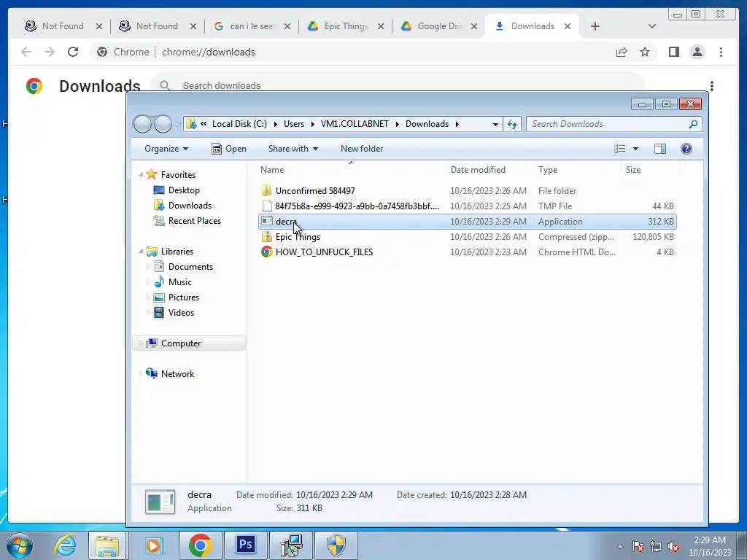The width and height of the screenshot is (747, 560).
Task: Select Documents library
Action: [183, 267]
